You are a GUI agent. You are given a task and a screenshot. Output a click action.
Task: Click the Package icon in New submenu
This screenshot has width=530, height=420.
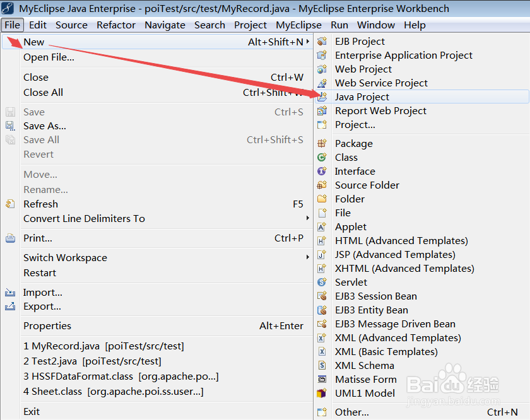pyautogui.click(x=322, y=144)
